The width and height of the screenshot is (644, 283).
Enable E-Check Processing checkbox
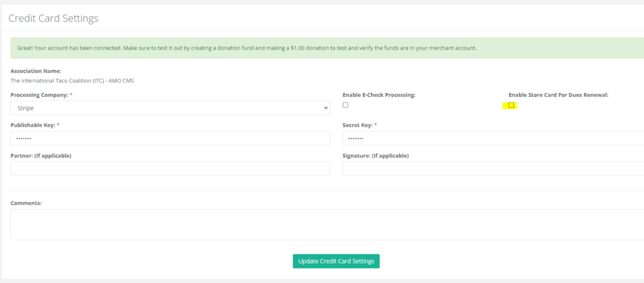click(345, 105)
